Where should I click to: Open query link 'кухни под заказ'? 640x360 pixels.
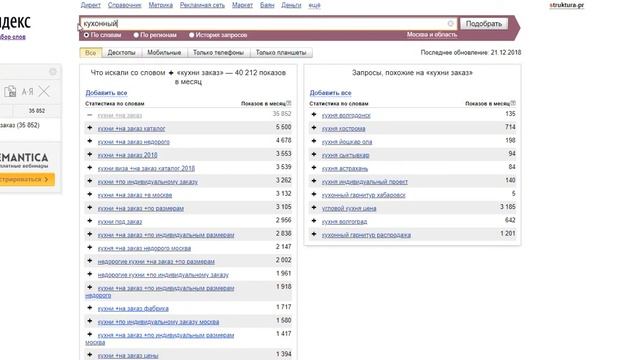click(x=120, y=222)
